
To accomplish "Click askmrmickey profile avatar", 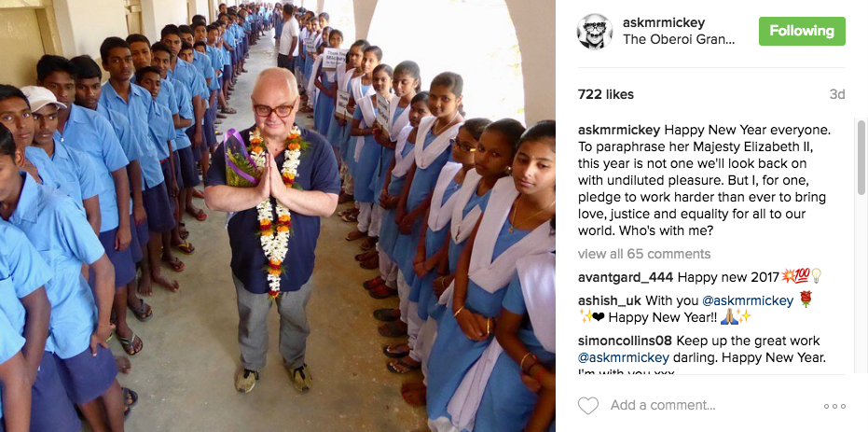I will (x=595, y=32).
